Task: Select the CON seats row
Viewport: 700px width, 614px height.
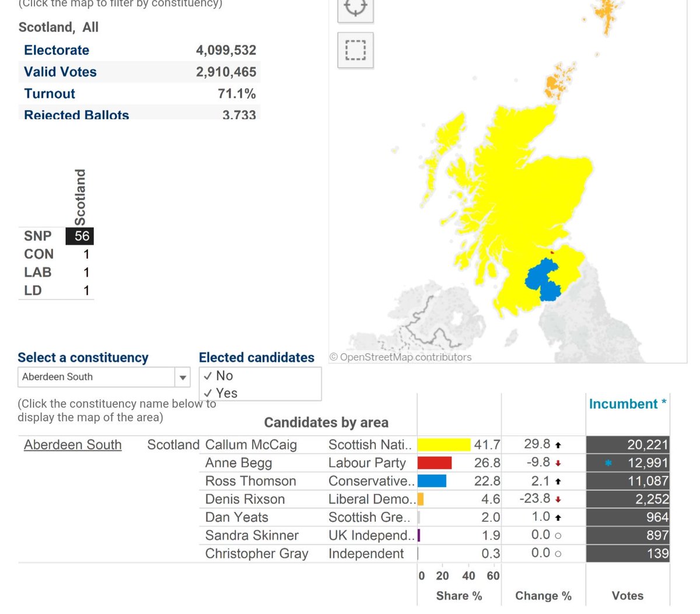Action: click(x=56, y=254)
